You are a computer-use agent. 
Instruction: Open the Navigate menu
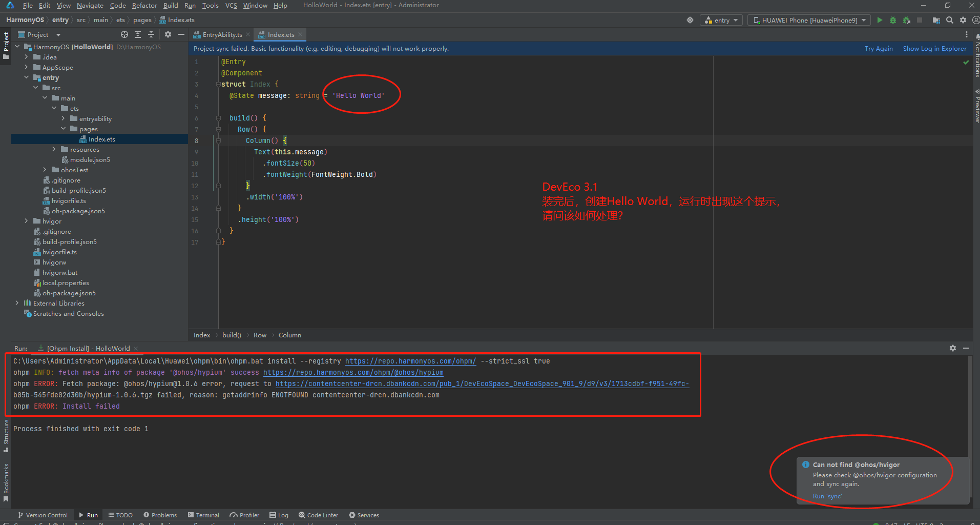pyautogui.click(x=90, y=5)
